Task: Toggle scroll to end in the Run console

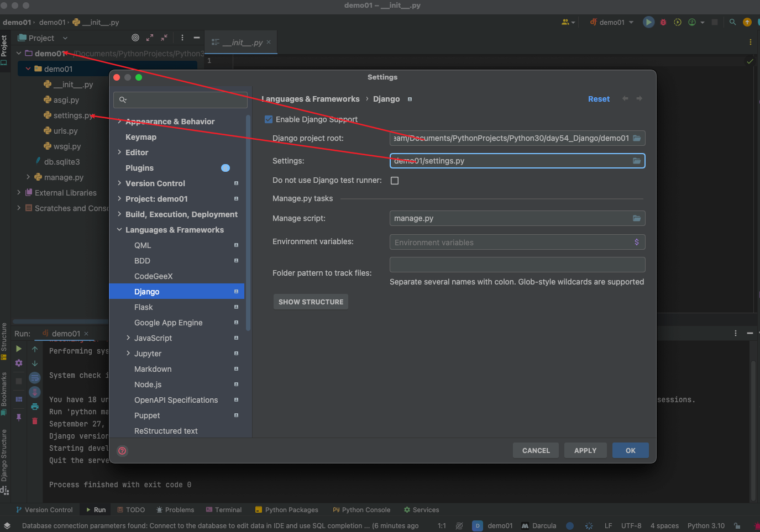Action: click(x=35, y=392)
